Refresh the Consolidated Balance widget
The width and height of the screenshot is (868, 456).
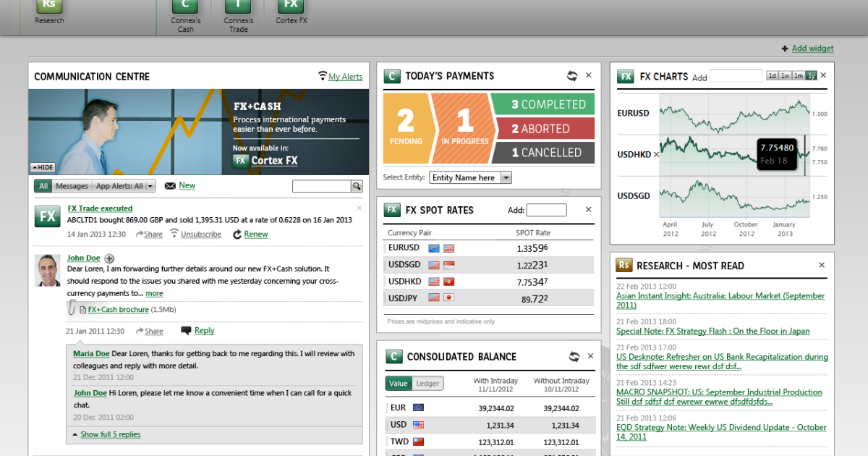(574, 356)
